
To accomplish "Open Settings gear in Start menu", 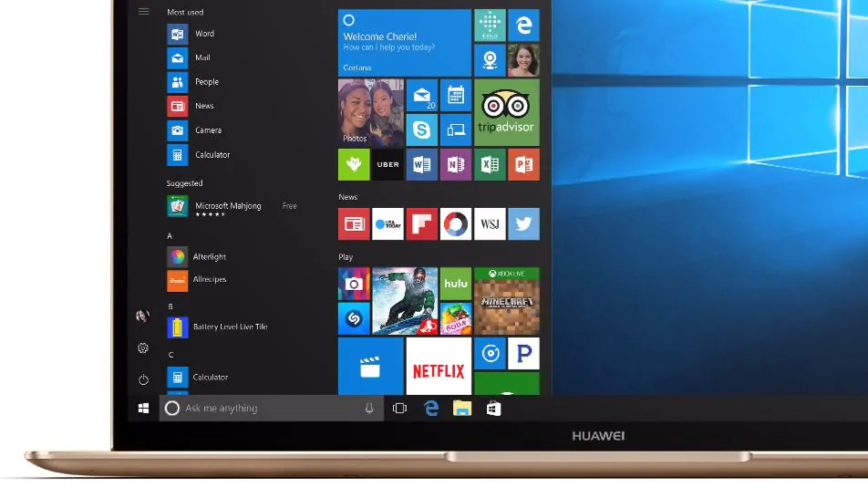I will coord(143,348).
